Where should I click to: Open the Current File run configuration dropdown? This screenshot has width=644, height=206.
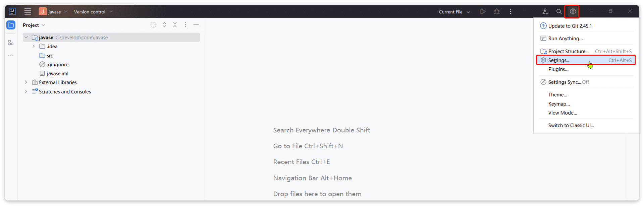pyautogui.click(x=454, y=12)
